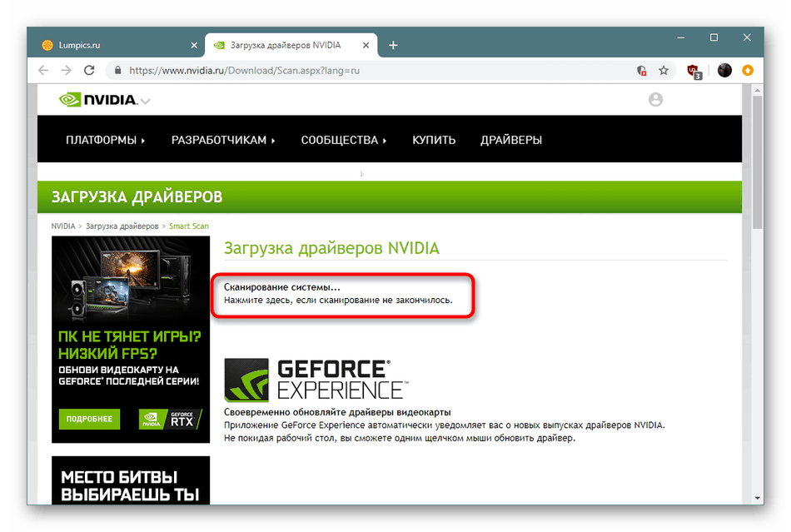The height and width of the screenshot is (532, 791).
Task: Open the ДРАЙВЕРЫ menu item
Action: click(511, 140)
